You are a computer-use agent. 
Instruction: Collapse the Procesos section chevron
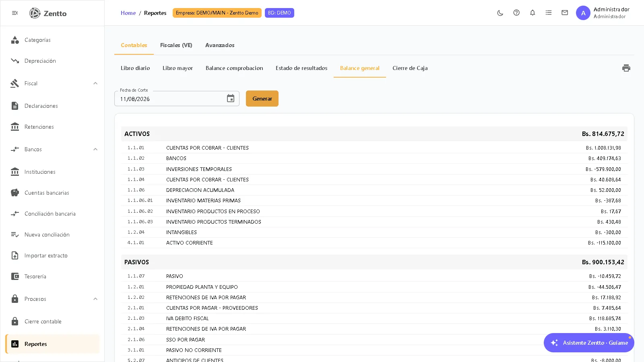(95, 299)
